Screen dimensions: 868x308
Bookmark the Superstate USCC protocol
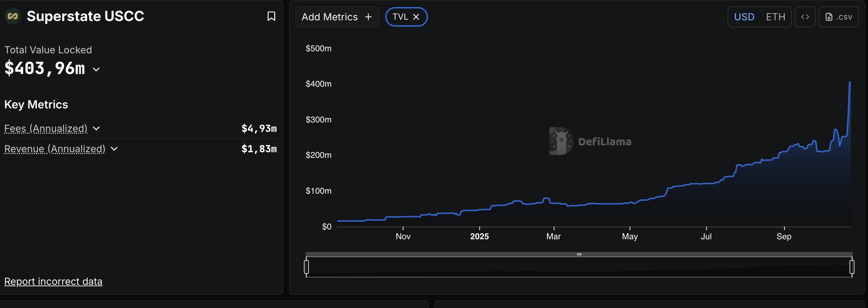pyautogui.click(x=271, y=16)
